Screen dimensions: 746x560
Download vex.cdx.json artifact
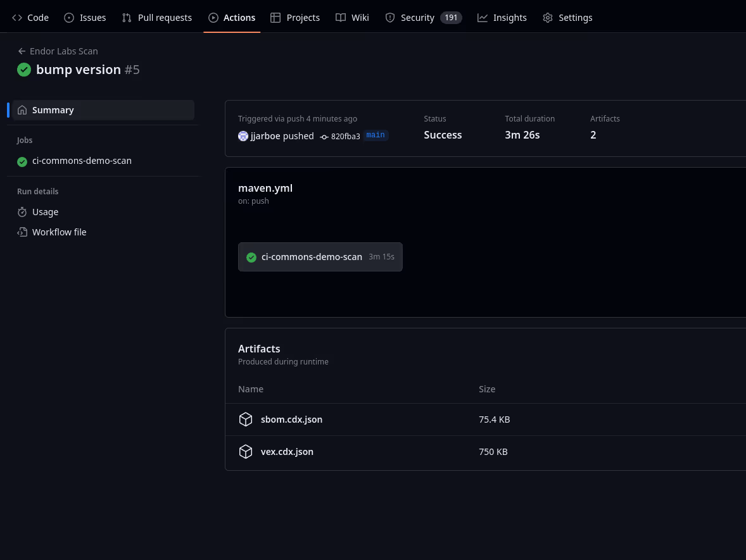point(287,452)
